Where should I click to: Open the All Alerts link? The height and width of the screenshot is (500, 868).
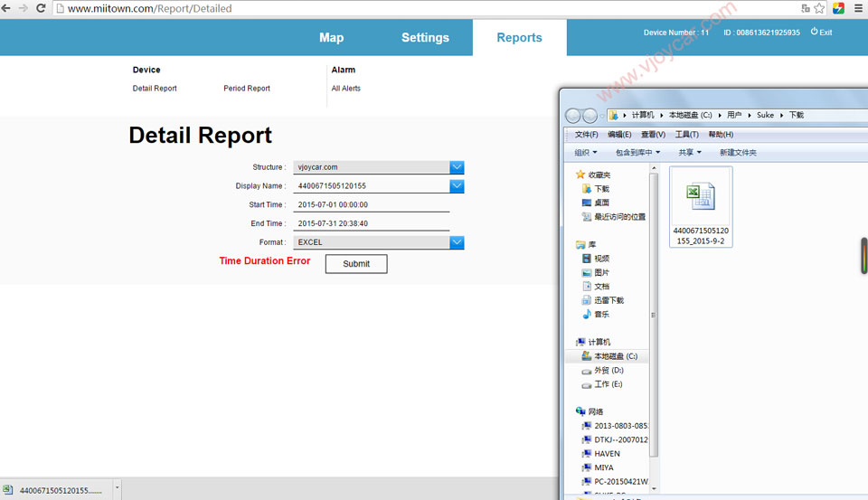(x=345, y=89)
